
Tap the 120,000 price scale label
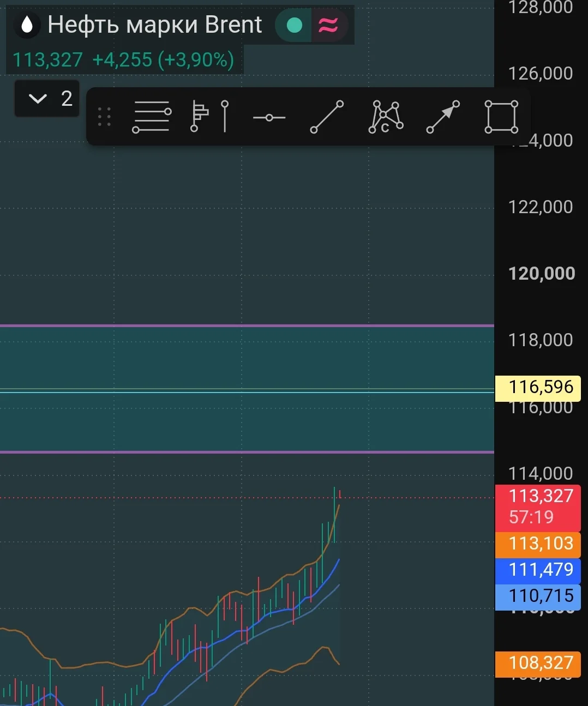[542, 273]
